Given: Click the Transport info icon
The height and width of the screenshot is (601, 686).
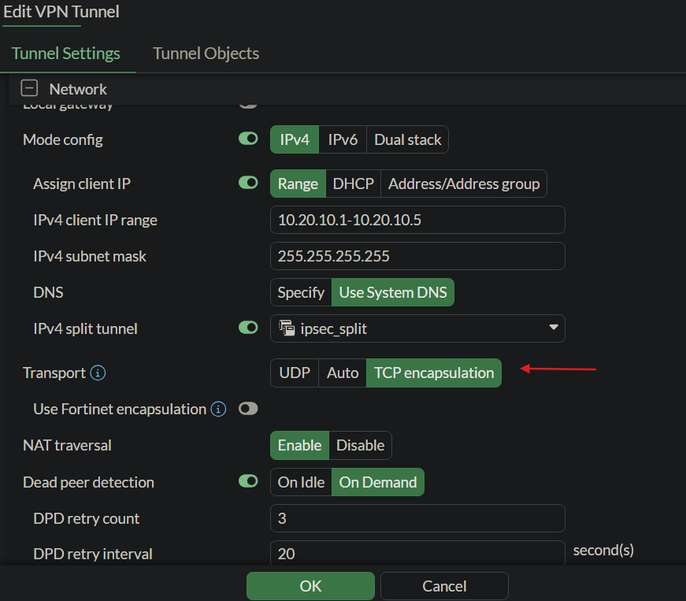Looking at the screenshot, I should 98,373.
